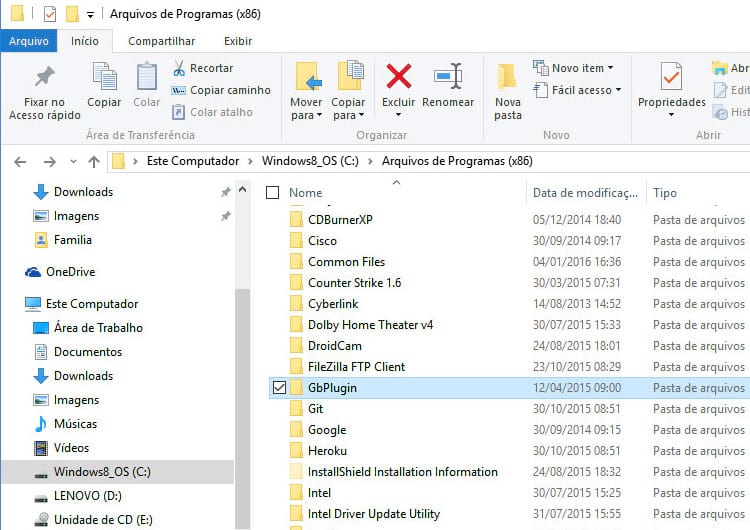Select Windows8_OS (C:) in navigation pane

coord(117,472)
